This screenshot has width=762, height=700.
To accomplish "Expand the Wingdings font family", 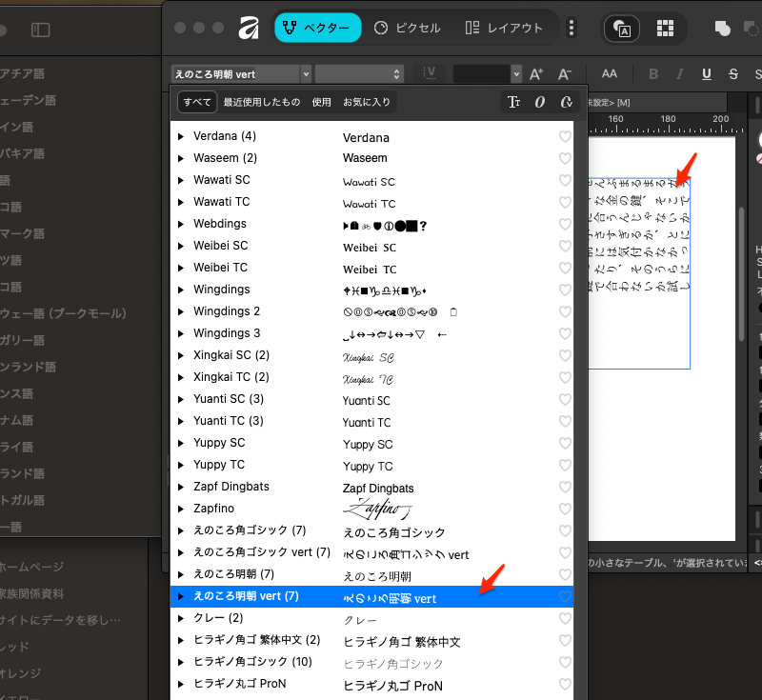I will [x=181, y=290].
